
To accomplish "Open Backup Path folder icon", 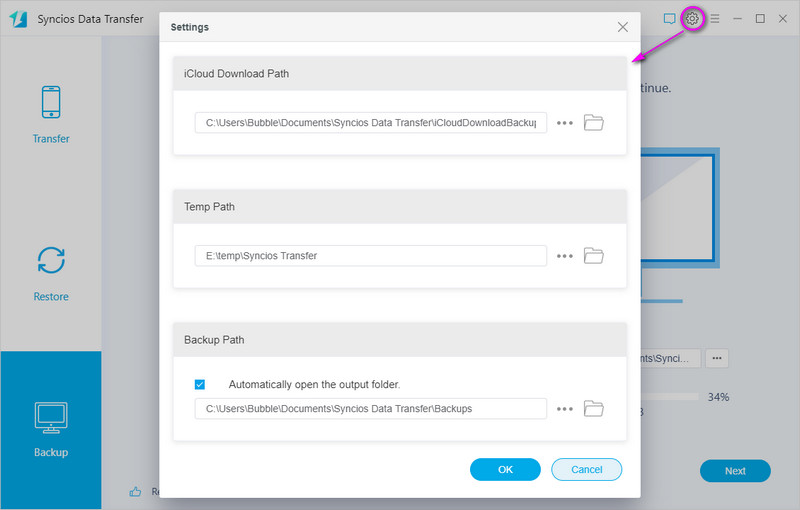I will (x=593, y=409).
